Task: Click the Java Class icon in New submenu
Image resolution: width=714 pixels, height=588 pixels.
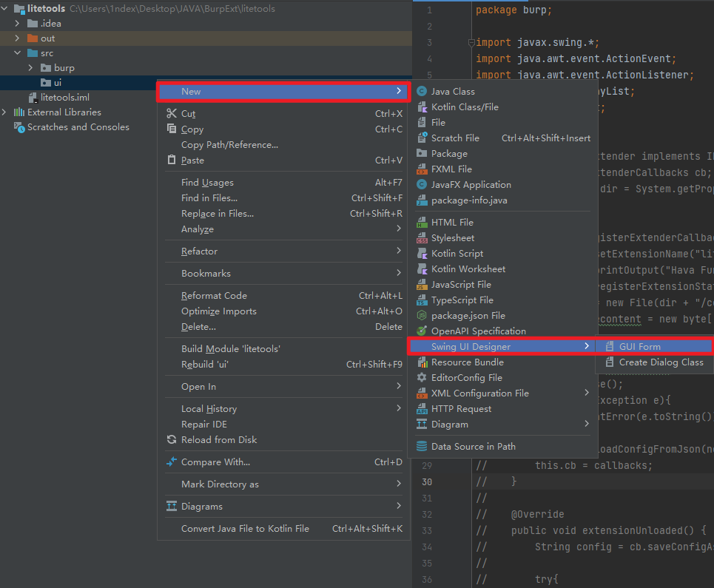Action: click(x=422, y=92)
